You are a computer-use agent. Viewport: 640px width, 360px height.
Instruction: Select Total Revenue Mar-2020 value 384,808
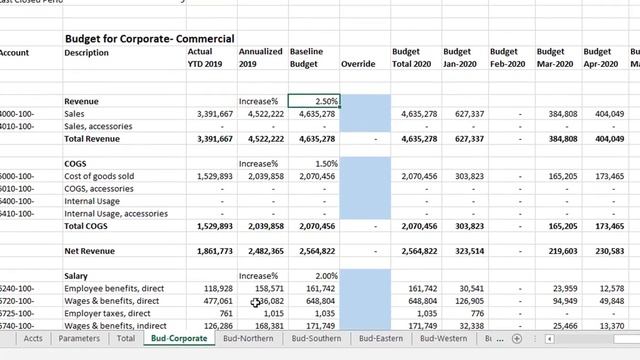click(x=563, y=139)
